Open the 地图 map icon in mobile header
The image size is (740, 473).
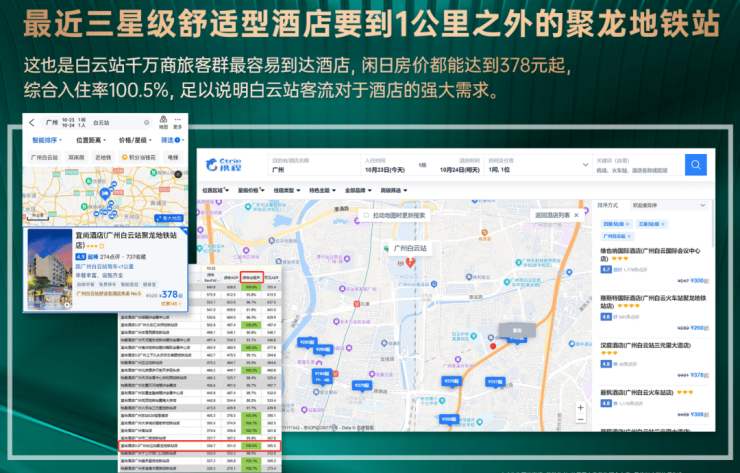tap(163, 122)
